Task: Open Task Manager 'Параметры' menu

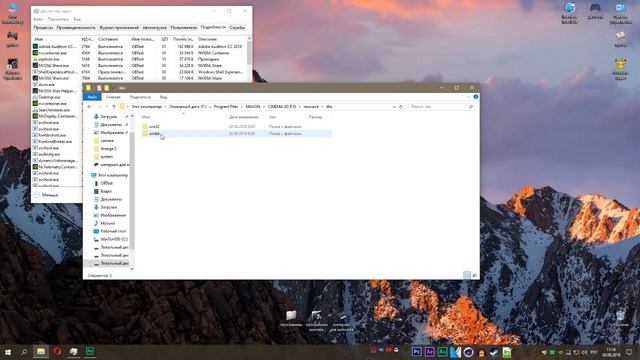Action: coord(58,19)
